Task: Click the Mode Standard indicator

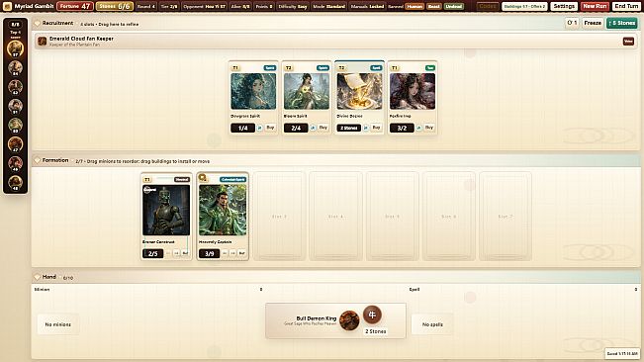Action: (329, 7)
